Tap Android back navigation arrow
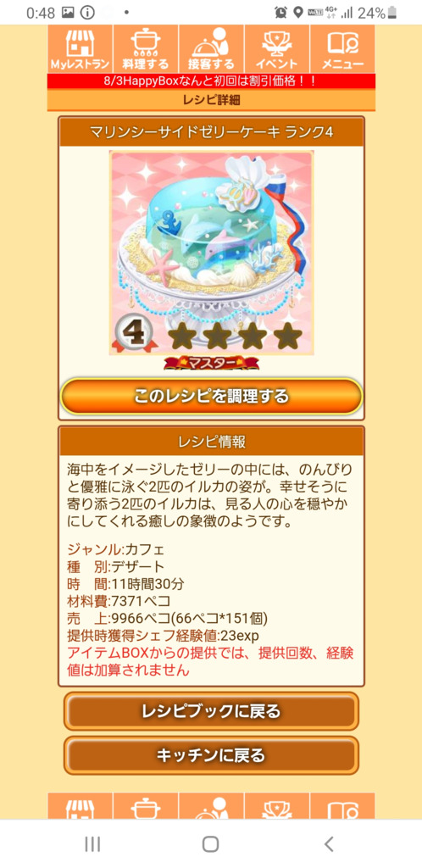422x868 pixels. coord(329,843)
